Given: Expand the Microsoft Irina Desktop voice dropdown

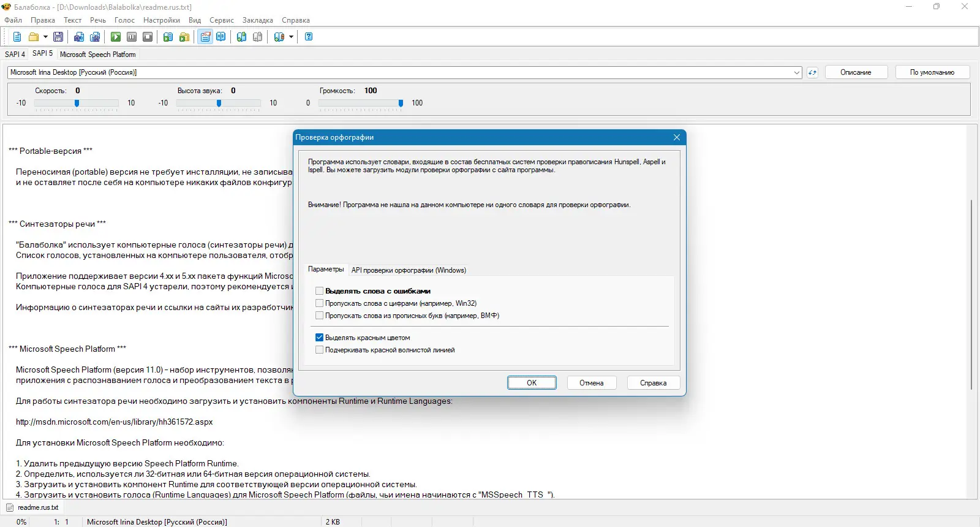Looking at the screenshot, I should click(797, 72).
